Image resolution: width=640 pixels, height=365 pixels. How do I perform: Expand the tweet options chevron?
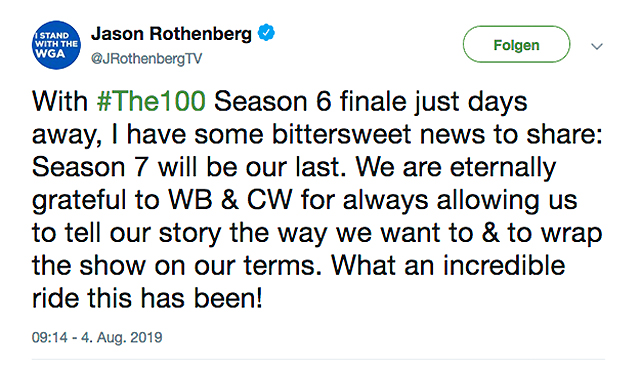point(597,46)
